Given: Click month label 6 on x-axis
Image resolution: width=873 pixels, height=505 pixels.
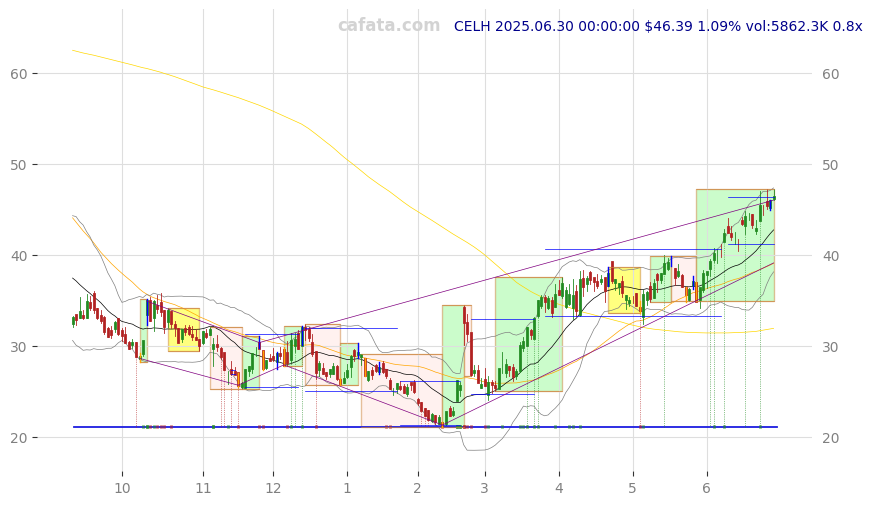Looking at the screenshot, I should pos(707,489).
